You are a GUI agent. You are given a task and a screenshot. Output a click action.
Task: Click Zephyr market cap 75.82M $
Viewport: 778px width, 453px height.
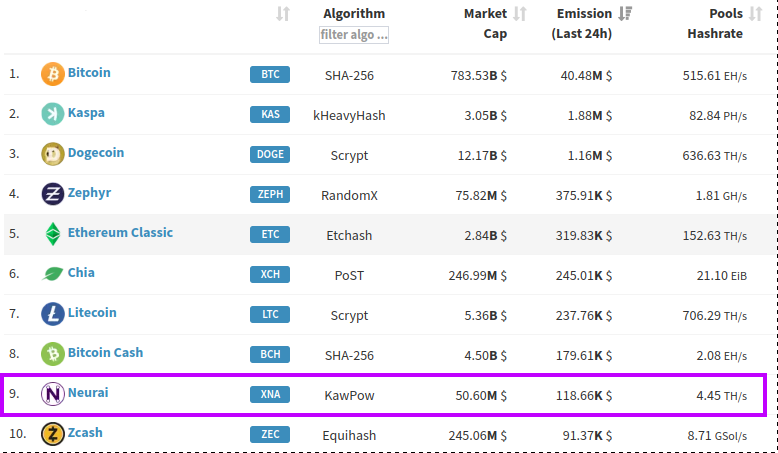(481, 195)
